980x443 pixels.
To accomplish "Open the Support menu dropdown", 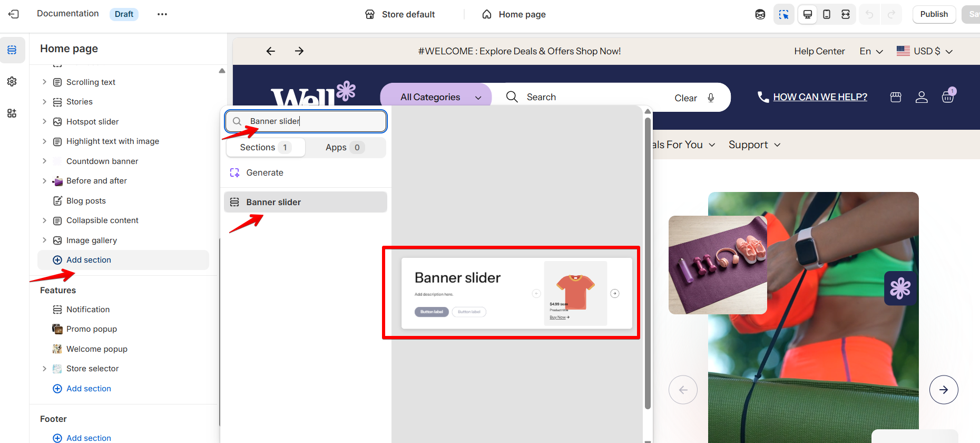I will pos(754,145).
